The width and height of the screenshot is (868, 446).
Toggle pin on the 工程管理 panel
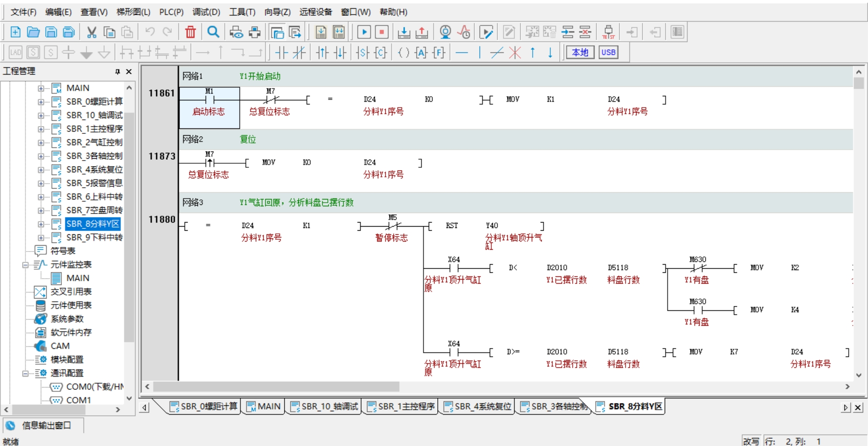[118, 71]
